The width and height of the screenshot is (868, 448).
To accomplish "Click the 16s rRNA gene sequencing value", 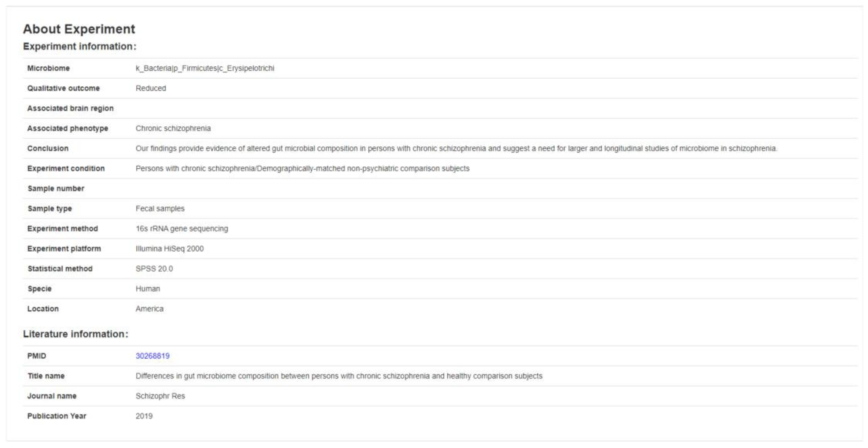I will pos(182,229).
